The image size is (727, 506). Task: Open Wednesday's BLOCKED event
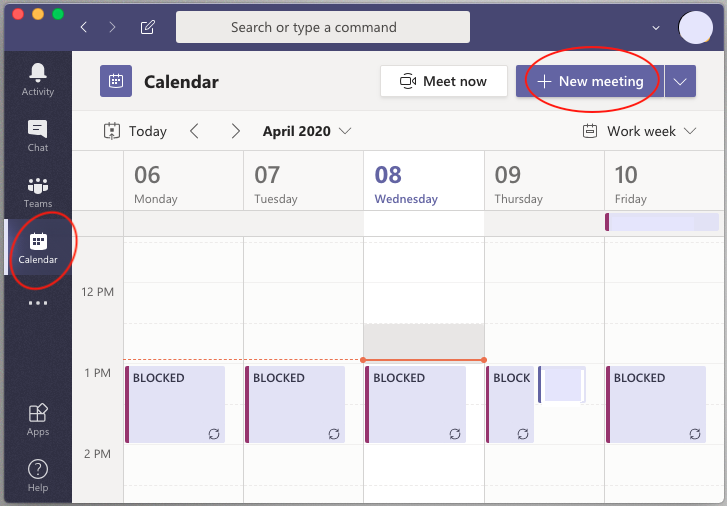(x=415, y=404)
